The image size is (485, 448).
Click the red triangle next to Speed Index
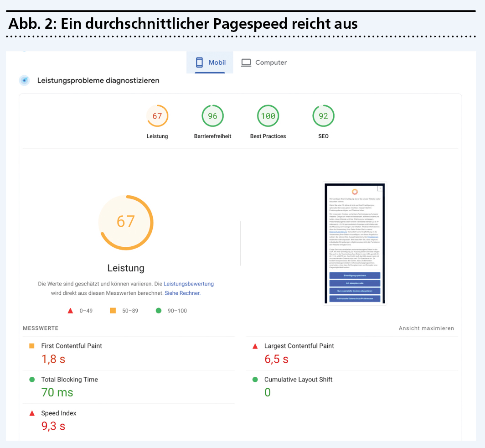32,413
